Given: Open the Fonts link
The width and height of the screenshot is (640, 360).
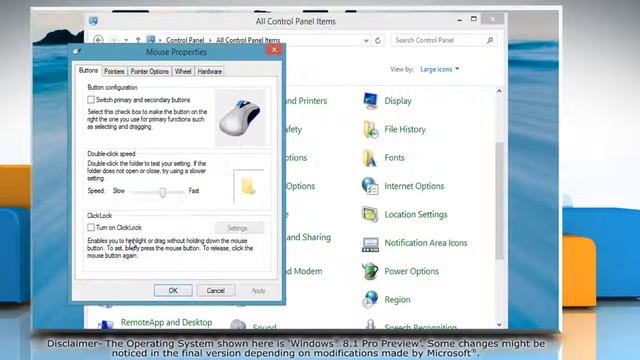Looking at the screenshot, I should [x=394, y=158].
